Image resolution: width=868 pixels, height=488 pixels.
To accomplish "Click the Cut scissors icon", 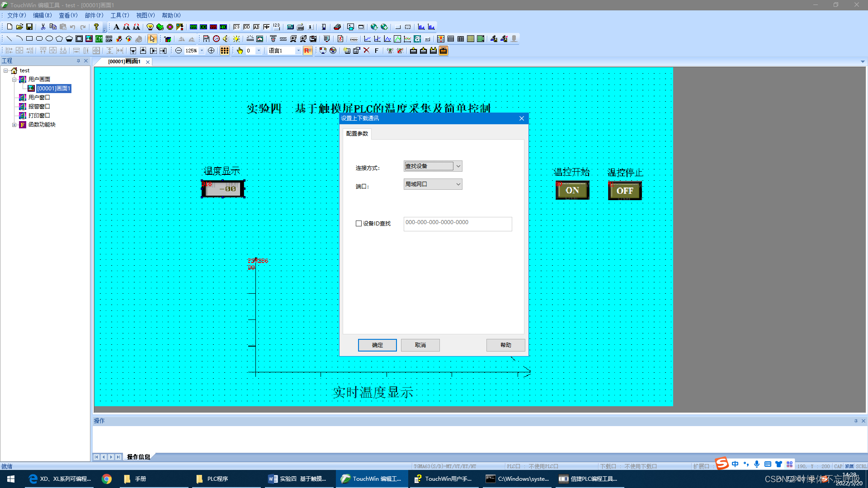I will pos(43,27).
